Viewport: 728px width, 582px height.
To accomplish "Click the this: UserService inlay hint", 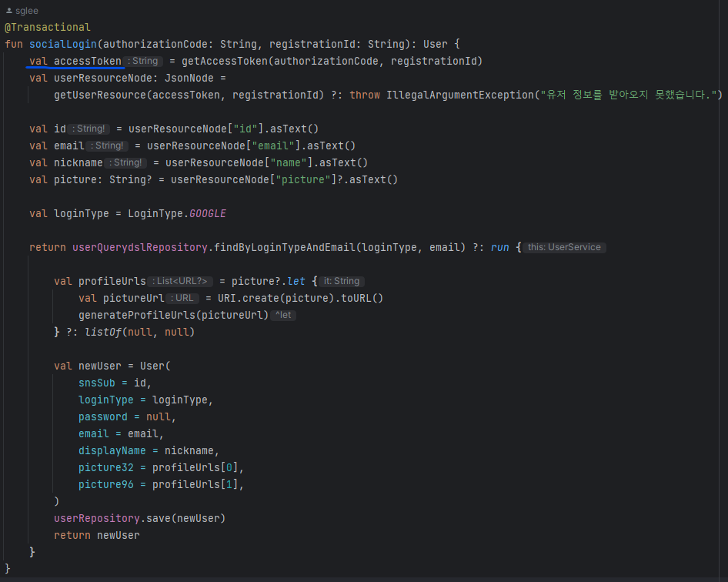I will (x=564, y=247).
